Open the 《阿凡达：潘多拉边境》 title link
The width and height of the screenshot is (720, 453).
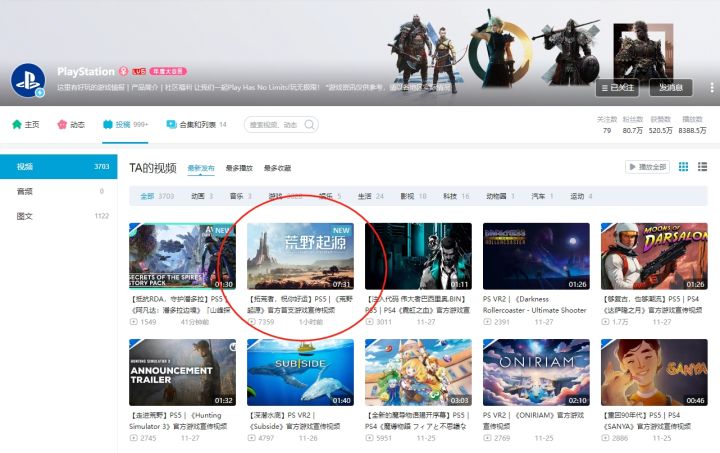182,304
